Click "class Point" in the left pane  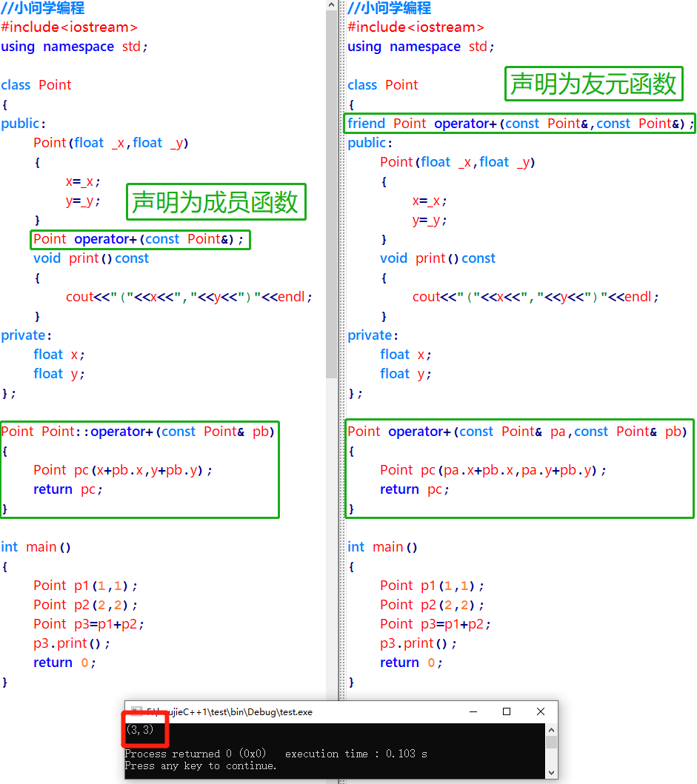click(36, 85)
